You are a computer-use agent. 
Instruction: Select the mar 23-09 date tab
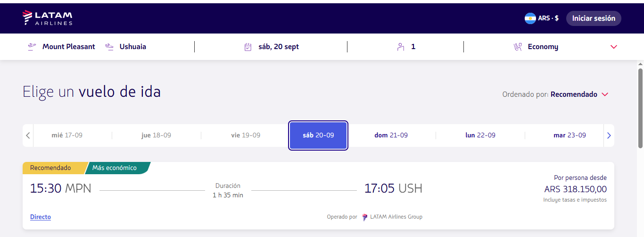570,135
